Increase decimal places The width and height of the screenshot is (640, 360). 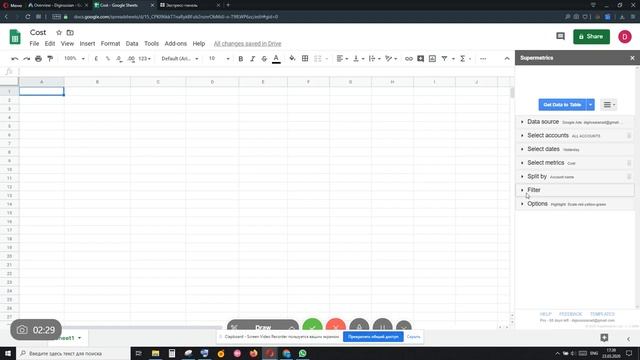pyautogui.click(x=131, y=59)
